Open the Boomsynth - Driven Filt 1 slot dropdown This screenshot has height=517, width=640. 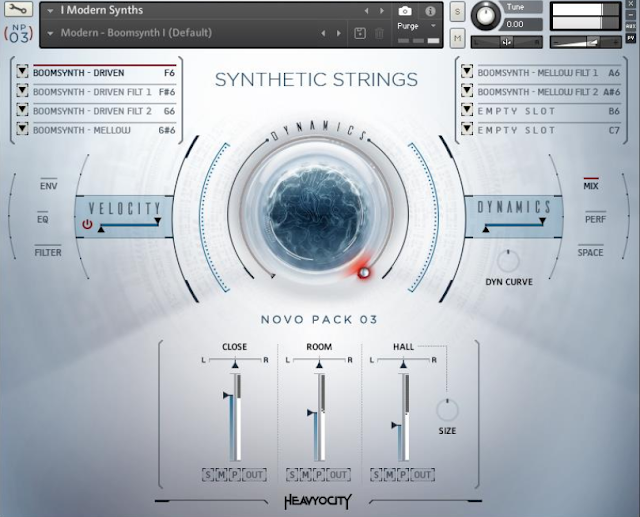tap(22, 91)
